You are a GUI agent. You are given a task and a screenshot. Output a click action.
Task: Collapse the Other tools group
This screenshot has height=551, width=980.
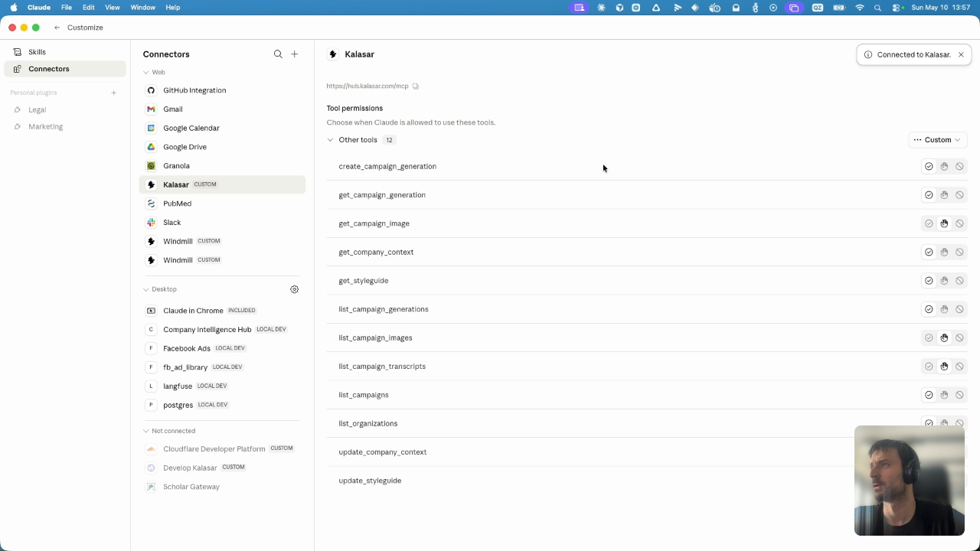tap(331, 140)
